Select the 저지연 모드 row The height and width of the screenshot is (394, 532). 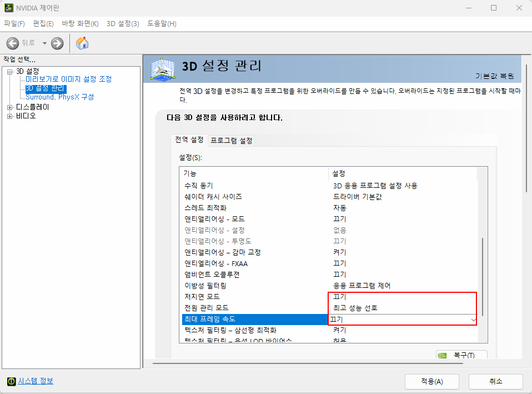pyautogui.click(x=329, y=297)
